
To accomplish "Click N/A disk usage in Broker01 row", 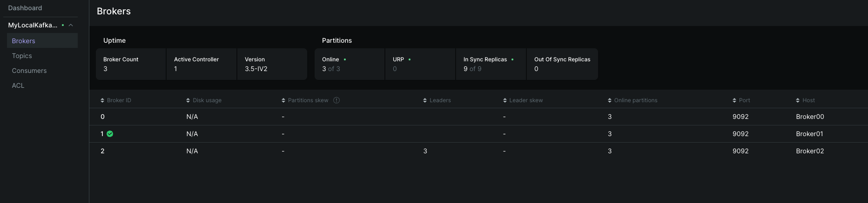I will (192, 134).
